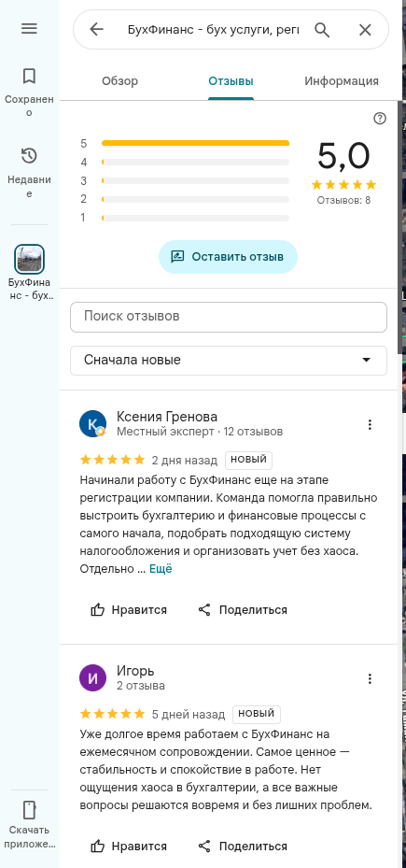Click the reviewer name Ксения Гренова

pyautogui.click(x=167, y=417)
